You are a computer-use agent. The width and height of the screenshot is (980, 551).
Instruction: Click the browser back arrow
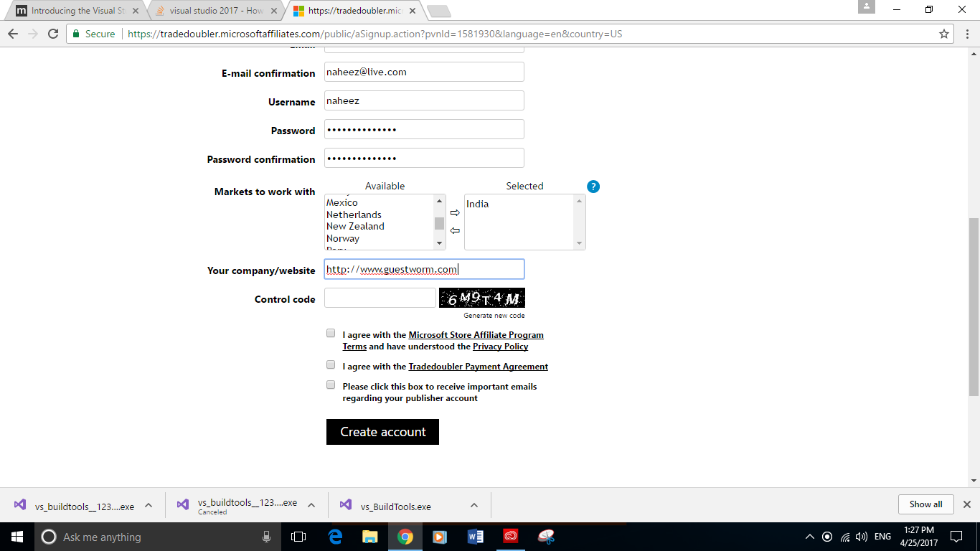click(13, 34)
